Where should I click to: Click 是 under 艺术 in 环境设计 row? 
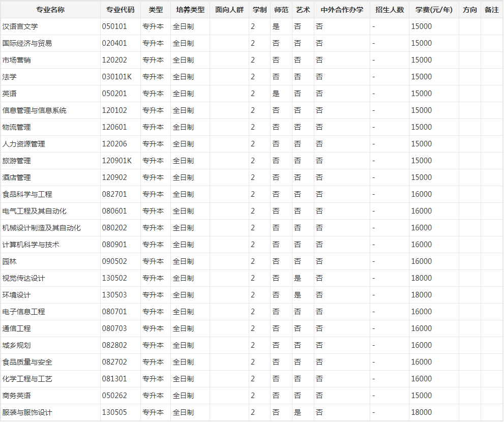coord(298,295)
